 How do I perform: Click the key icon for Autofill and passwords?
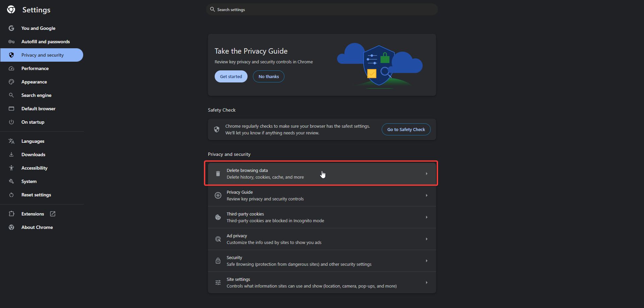(x=11, y=42)
